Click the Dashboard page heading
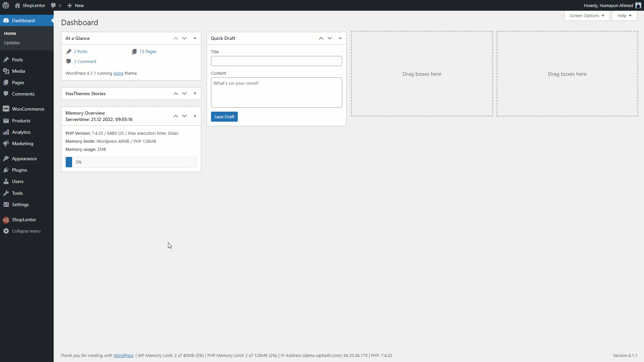The width and height of the screenshot is (644, 362). click(x=79, y=22)
